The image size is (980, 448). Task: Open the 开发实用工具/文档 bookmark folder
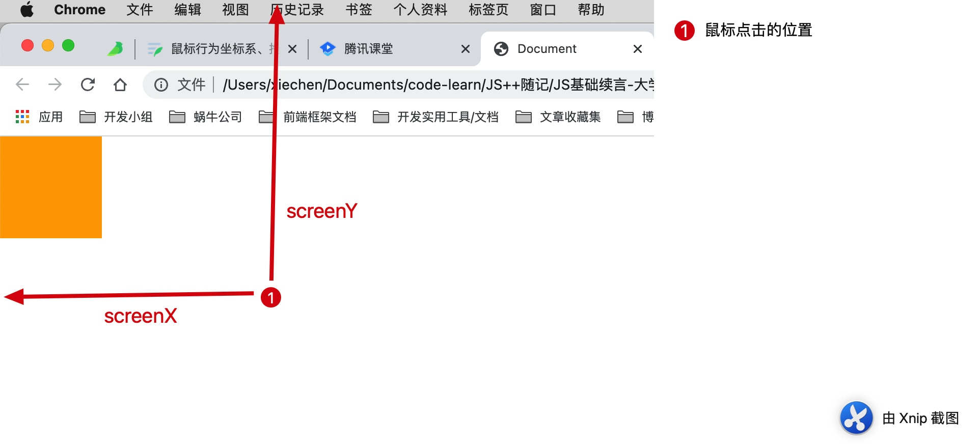click(x=436, y=117)
